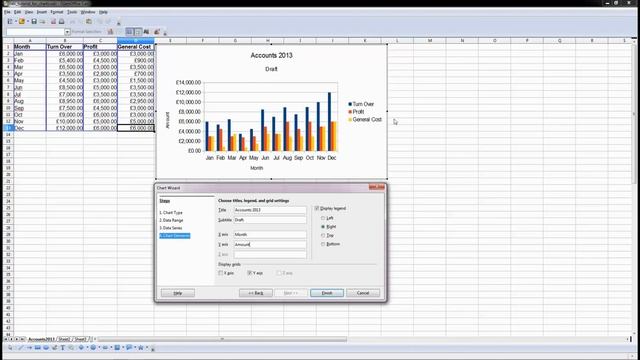Image resolution: width=640 pixels, height=360 pixels.
Task: Select the Right legend position radio
Action: pyautogui.click(x=323, y=227)
